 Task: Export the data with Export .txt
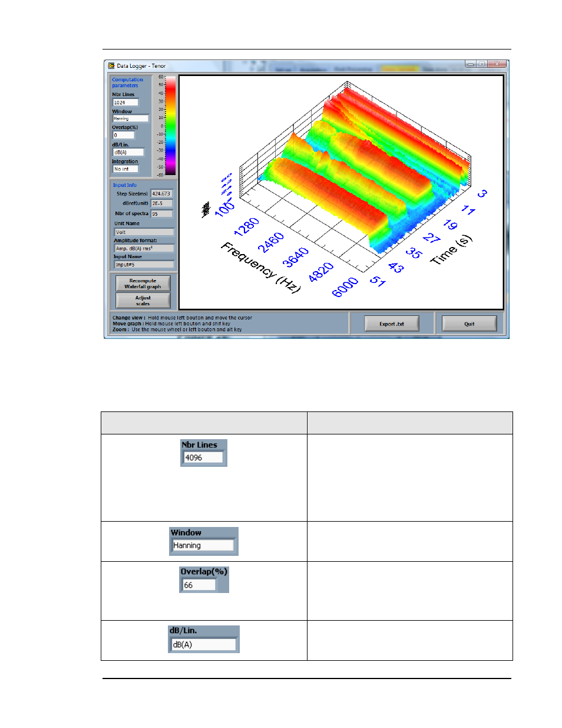coord(392,324)
